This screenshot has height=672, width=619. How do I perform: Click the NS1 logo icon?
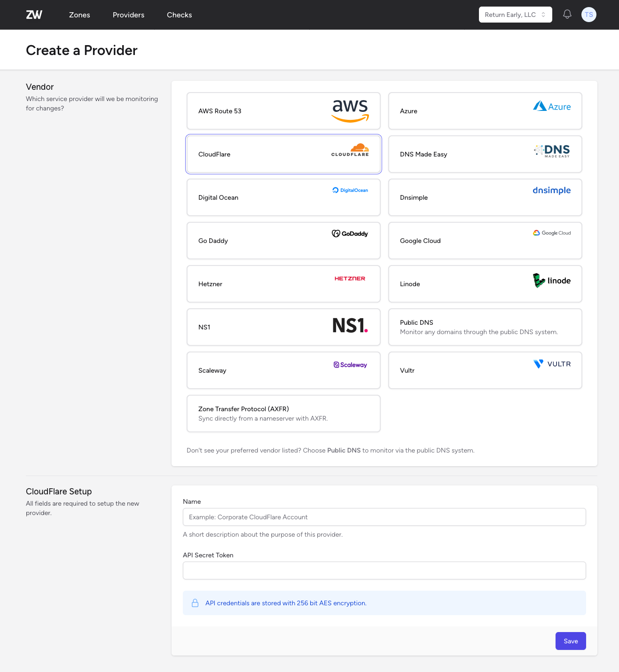tap(350, 326)
